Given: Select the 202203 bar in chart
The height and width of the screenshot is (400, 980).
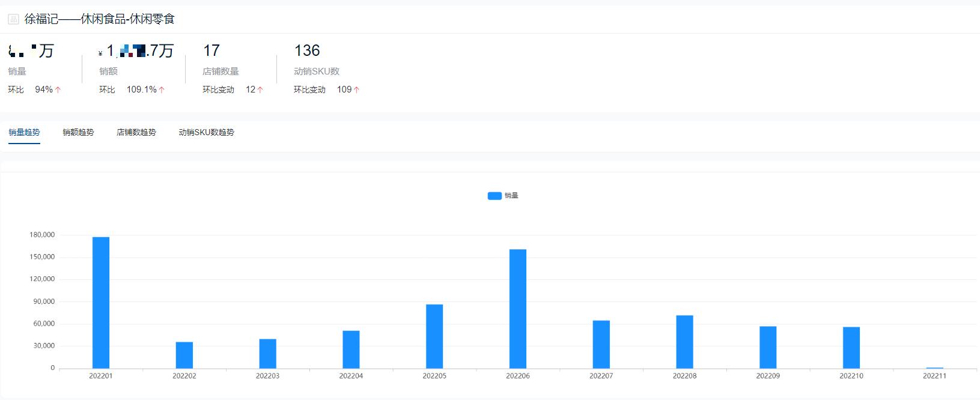Looking at the screenshot, I should [x=268, y=354].
